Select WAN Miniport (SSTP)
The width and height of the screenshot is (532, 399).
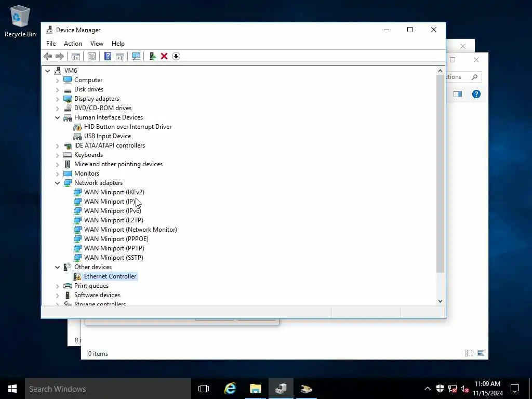113,258
